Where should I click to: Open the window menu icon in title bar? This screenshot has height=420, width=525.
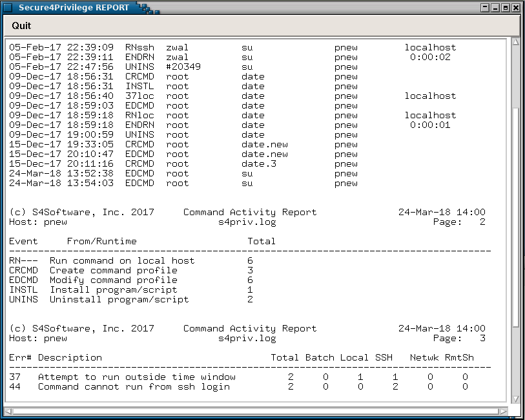coord(8,8)
